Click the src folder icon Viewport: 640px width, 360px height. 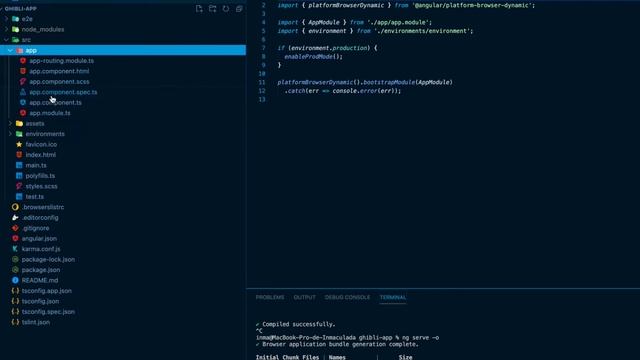coord(16,40)
